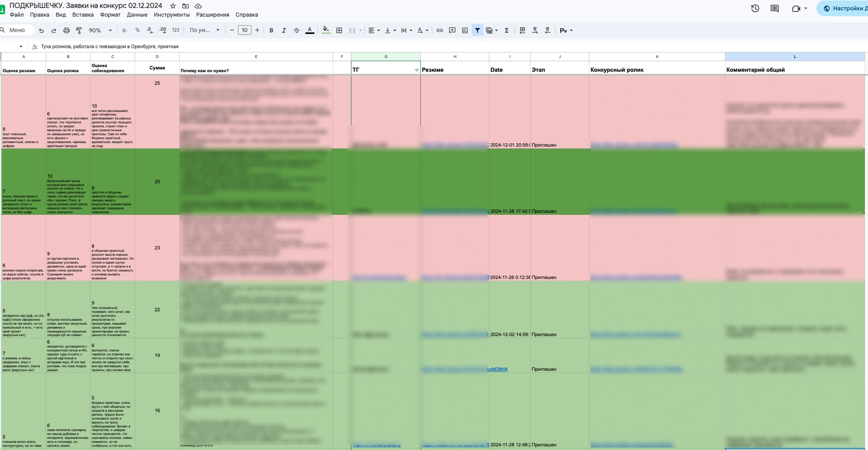The width and height of the screenshot is (868, 450).
Task: Open the zoom 90% dropdown
Action: [x=100, y=31]
